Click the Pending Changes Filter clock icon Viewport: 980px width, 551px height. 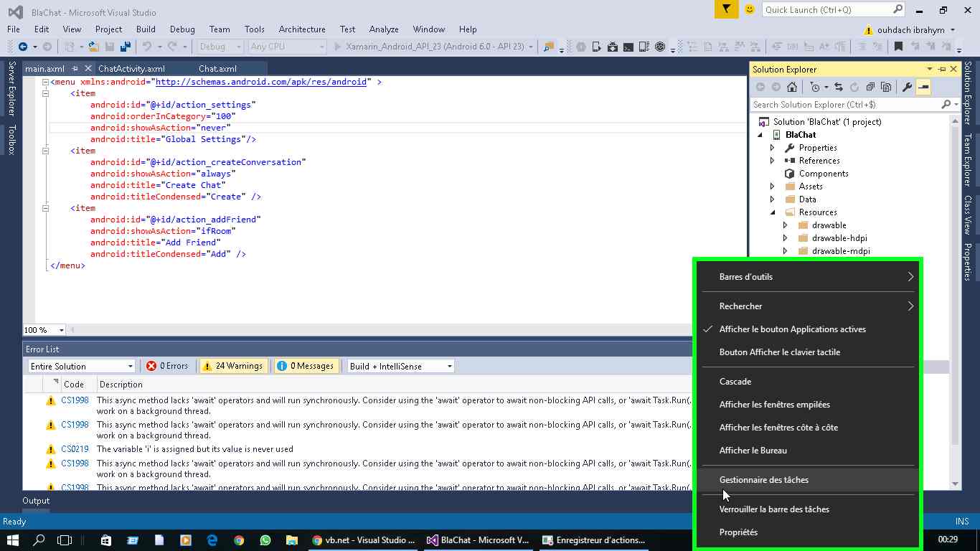tap(815, 87)
